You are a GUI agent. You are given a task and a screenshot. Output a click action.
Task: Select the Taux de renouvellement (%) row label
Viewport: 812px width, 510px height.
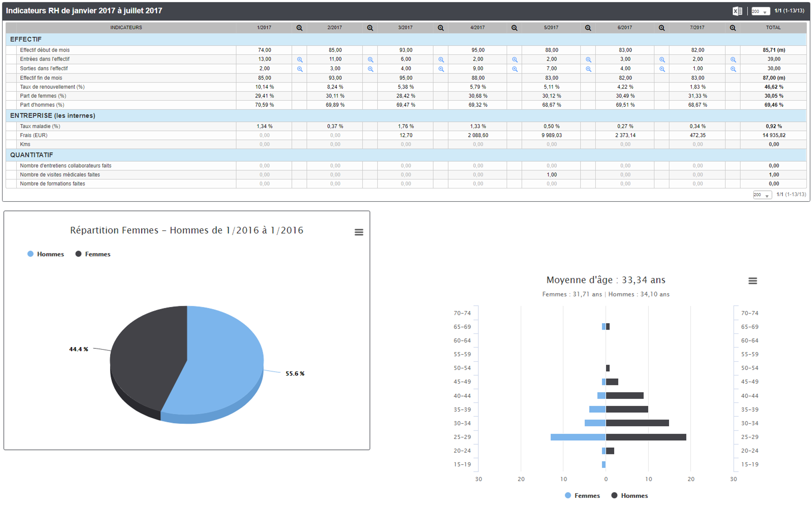tap(52, 87)
